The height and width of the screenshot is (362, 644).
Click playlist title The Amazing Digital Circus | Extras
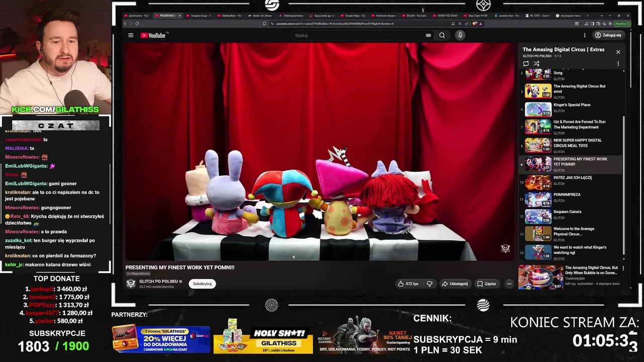click(x=563, y=50)
